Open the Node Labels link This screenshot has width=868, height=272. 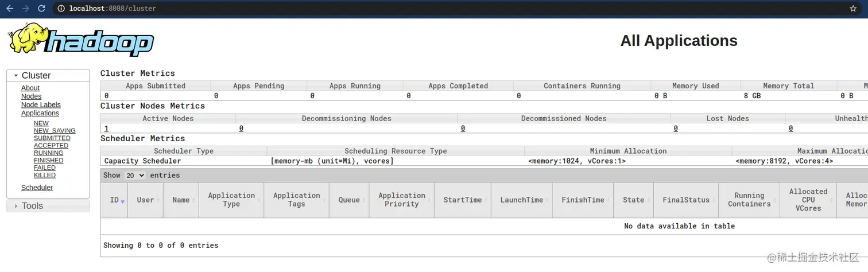[x=41, y=105]
